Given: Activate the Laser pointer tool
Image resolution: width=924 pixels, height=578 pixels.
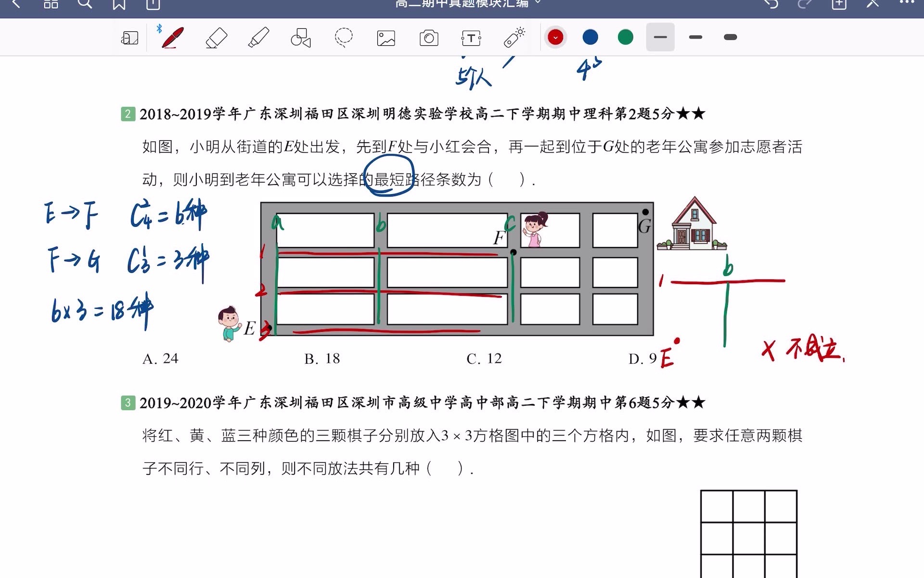Looking at the screenshot, I should 514,38.
